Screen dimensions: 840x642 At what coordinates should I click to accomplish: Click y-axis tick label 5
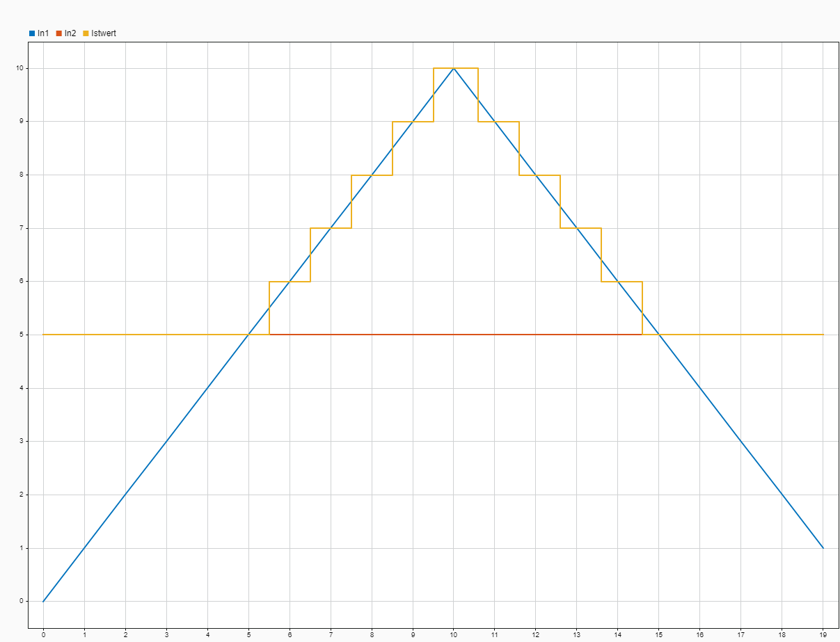coord(22,335)
